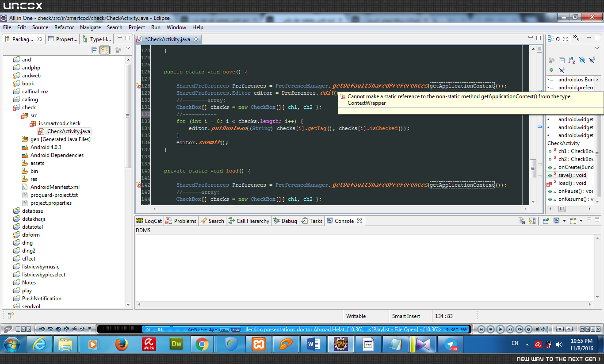Select the listviewbymusic project
Screen dimensions: 604x364
(36, 267)
